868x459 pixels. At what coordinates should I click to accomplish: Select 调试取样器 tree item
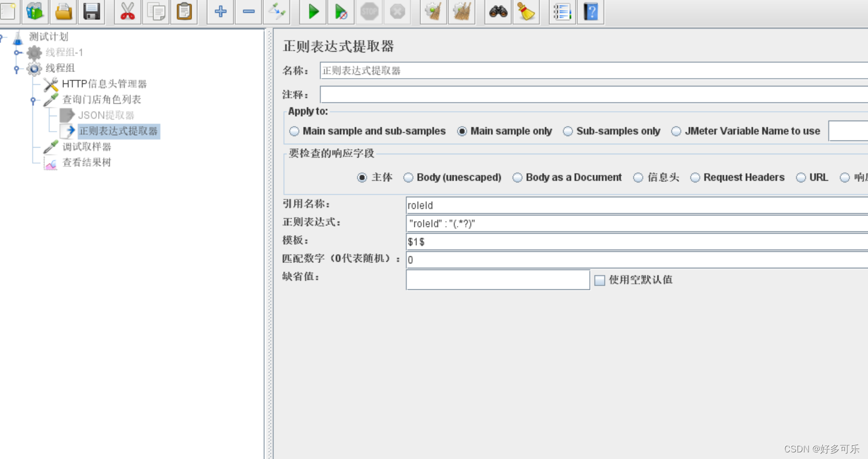[87, 147]
